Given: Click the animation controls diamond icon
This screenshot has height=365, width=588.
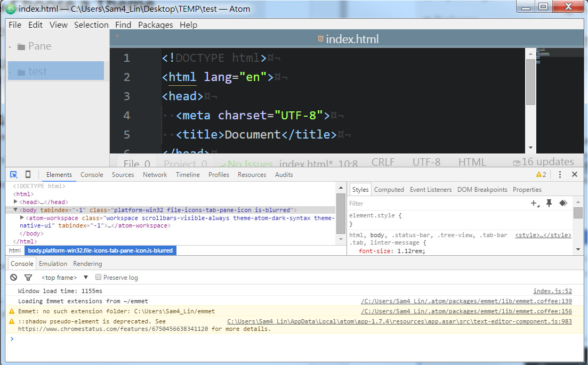Looking at the screenshot, I should tap(563, 203).
